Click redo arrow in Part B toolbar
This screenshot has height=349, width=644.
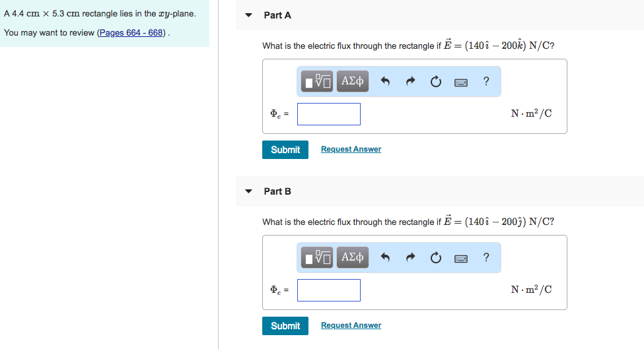411,258
